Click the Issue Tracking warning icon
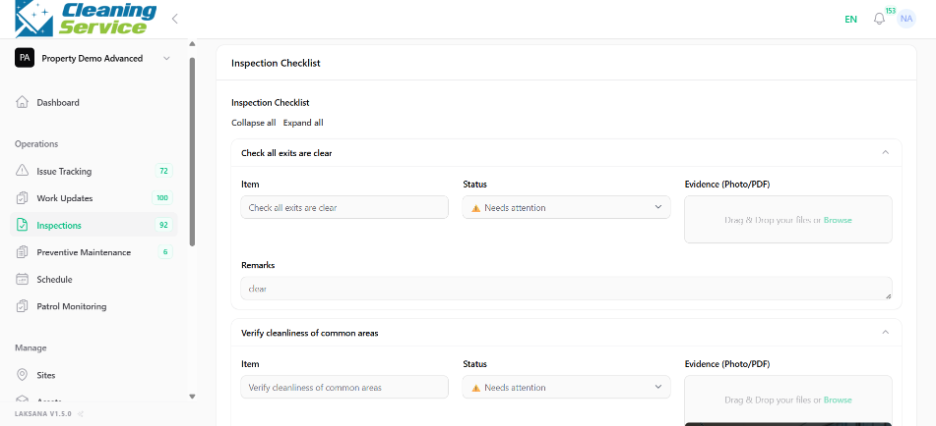Screen dimensions: 936x426 [x=22, y=171]
